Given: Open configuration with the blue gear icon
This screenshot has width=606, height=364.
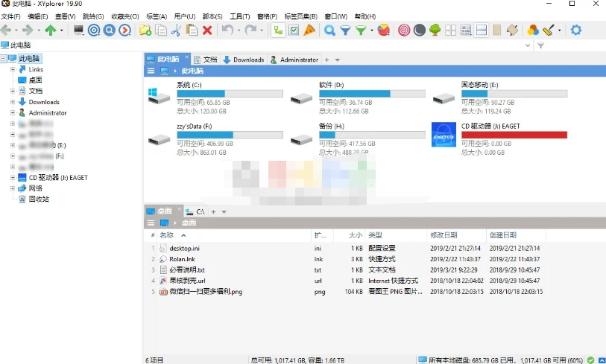Looking at the screenshot, I should click(576, 30).
